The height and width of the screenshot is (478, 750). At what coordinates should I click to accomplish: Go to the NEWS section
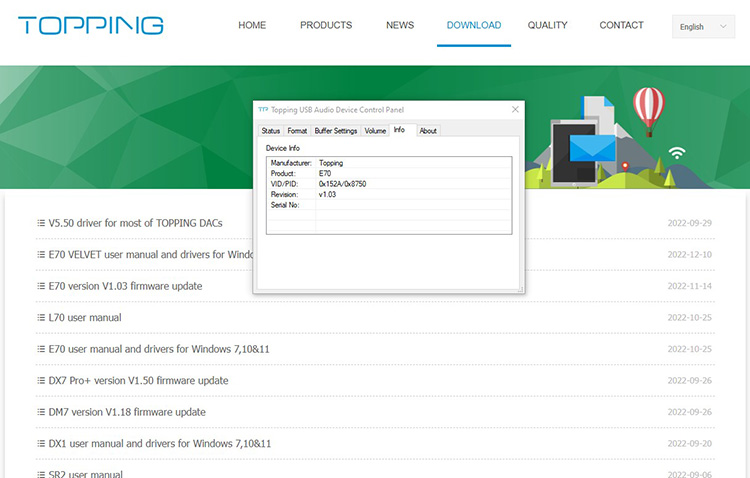400,25
